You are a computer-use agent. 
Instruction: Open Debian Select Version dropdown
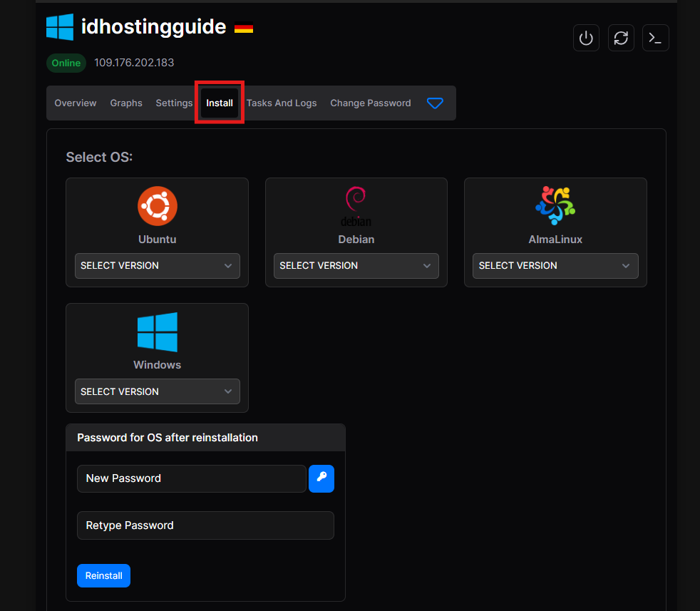coord(356,266)
